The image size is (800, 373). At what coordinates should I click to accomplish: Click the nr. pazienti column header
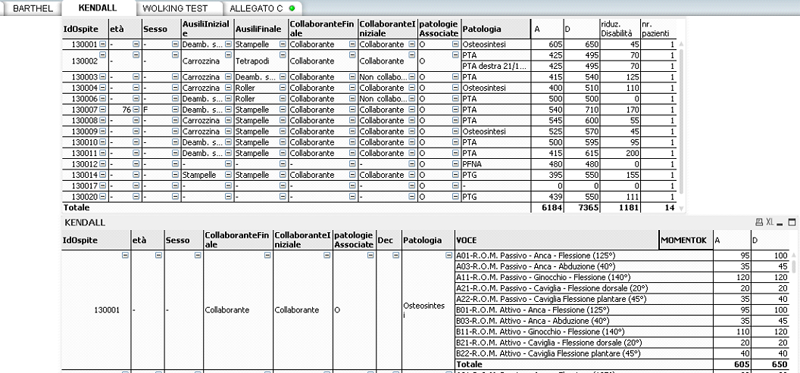click(x=658, y=29)
